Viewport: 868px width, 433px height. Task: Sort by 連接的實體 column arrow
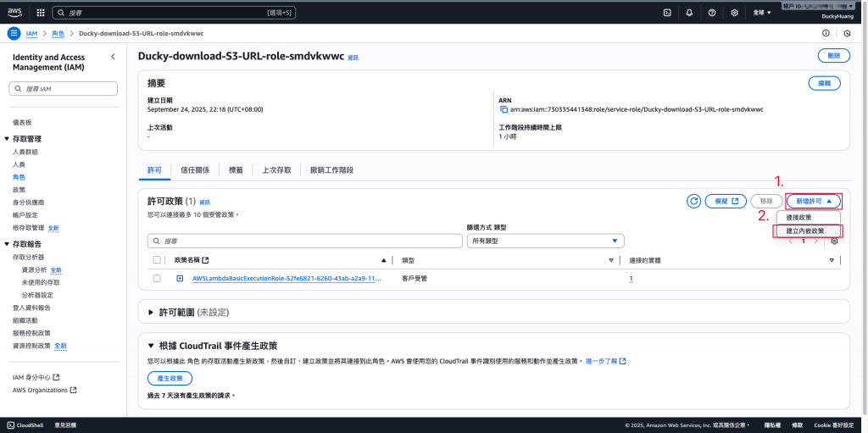[x=832, y=259]
